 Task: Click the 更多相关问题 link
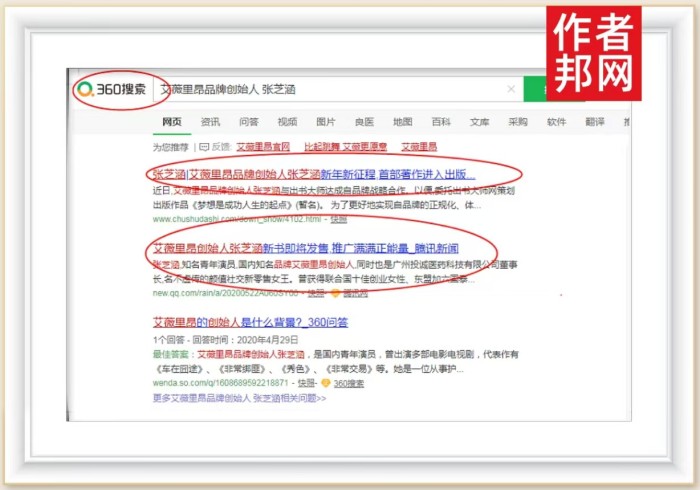click(x=239, y=398)
